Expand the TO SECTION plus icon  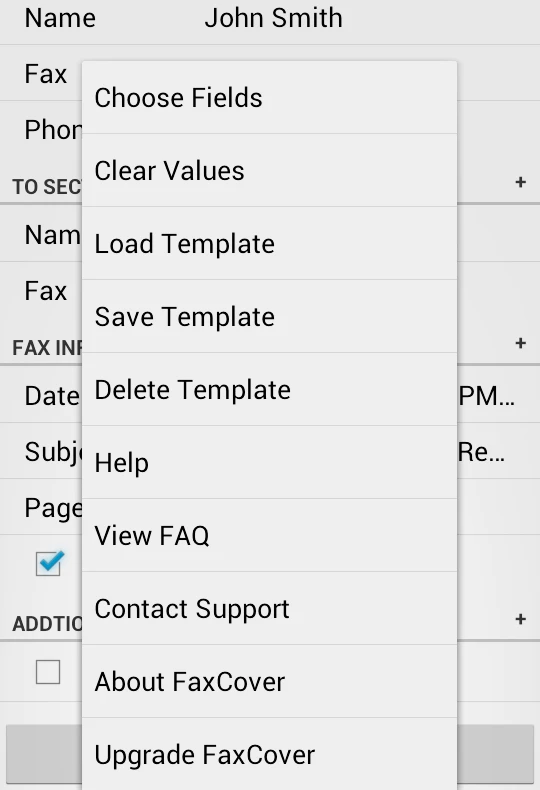click(x=521, y=182)
